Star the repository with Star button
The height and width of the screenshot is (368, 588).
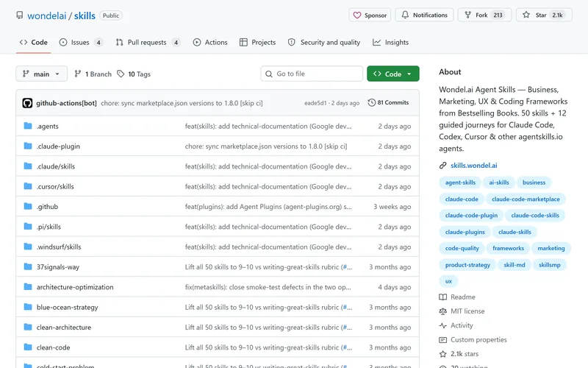[544, 15]
